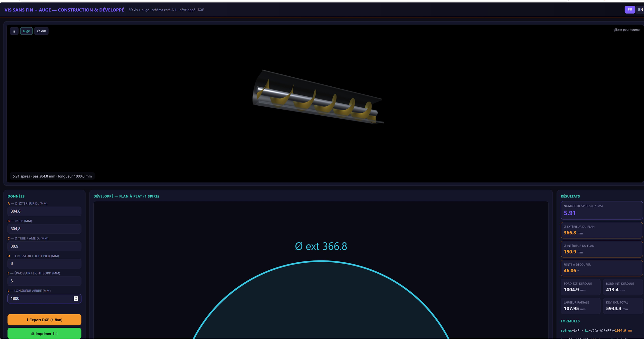The width and height of the screenshot is (644, 340).
Task: Click Ø intérieur du flan 150.9 value
Action: coord(570,252)
